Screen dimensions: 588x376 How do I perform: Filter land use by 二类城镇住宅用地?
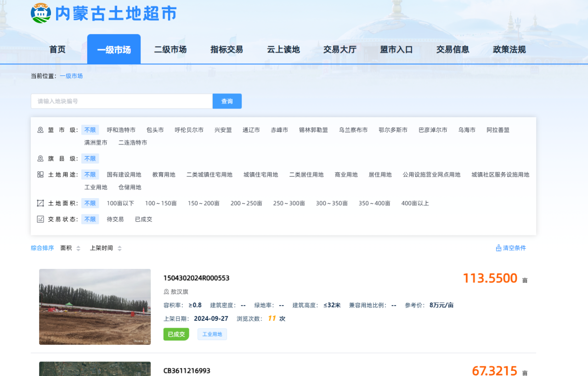(x=209, y=175)
